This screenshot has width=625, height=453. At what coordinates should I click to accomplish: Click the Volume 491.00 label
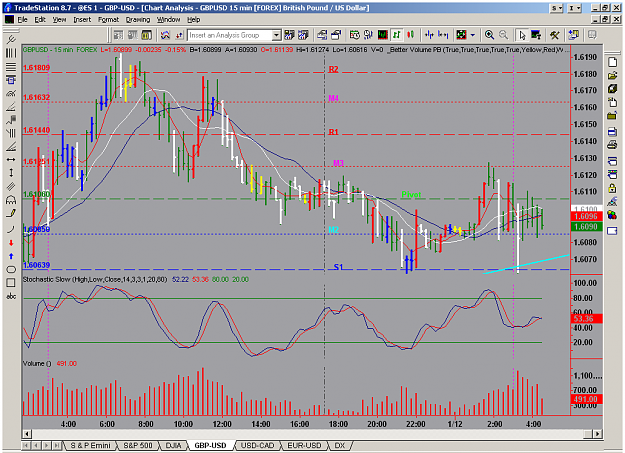click(49, 364)
